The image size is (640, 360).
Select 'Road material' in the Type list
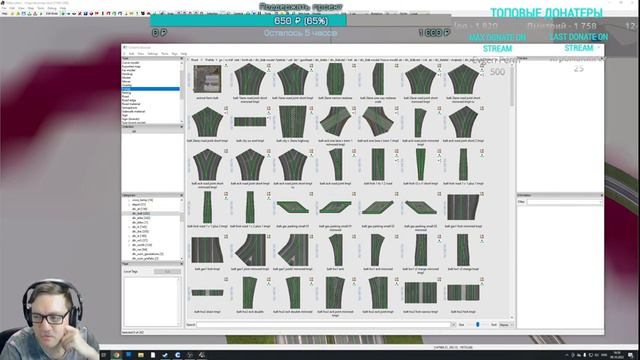coord(131,104)
